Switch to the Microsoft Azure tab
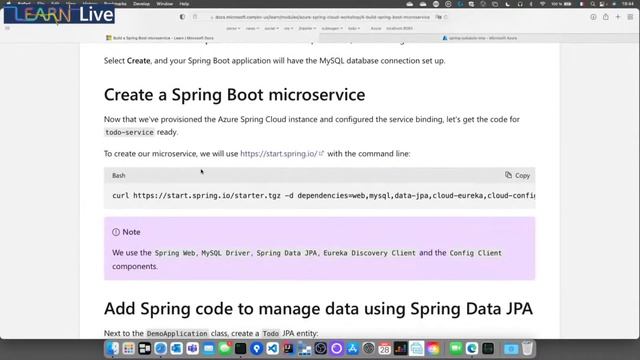640x360 pixels. [x=480, y=38]
